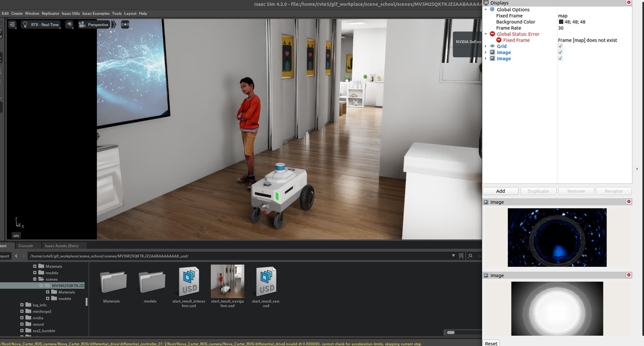The height and width of the screenshot is (346, 644).
Task: Close the Image panel showing the blue camera view
Action: [x=629, y=202]
